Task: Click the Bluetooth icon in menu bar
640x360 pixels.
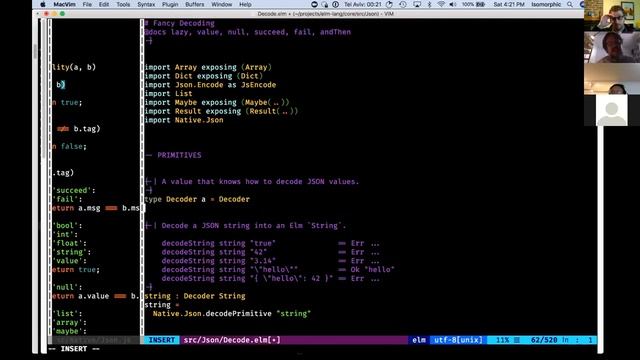Action: coord(429,4)
